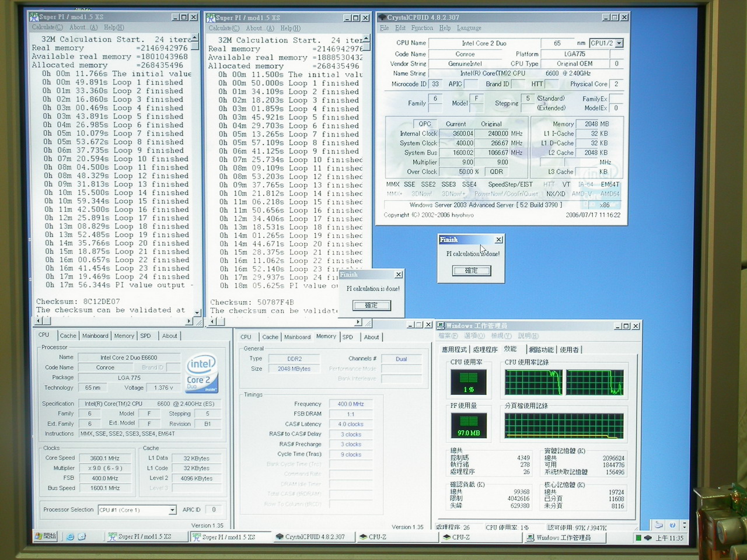
Task: Click the black chip tray icon
Action: pyautogui.click(x=648, y=538)
